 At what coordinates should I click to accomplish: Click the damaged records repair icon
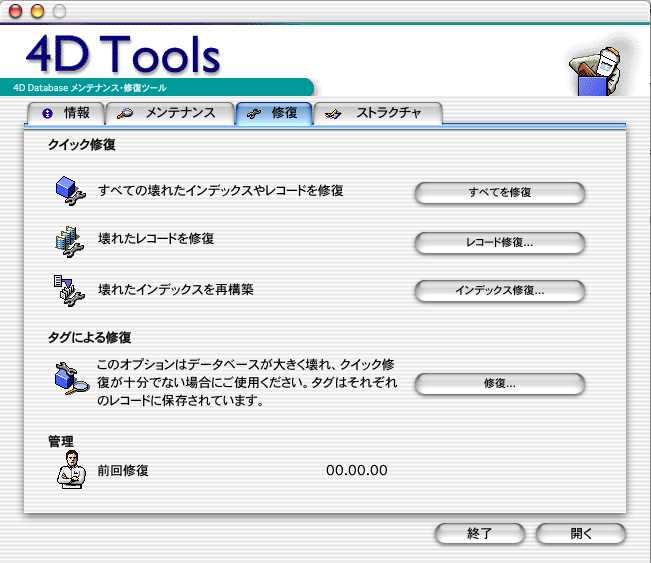[x=69, y=241]
